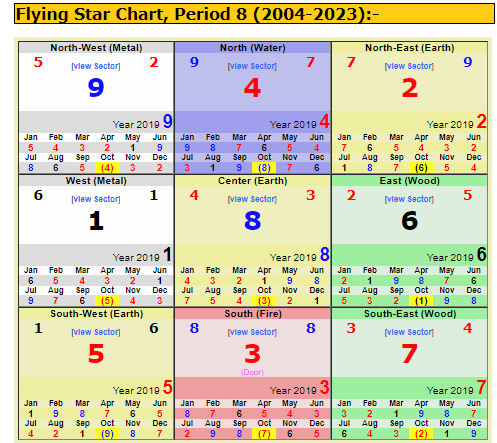Click the large blue 8 in Center
The image size is (497, 443).
tap(252, 221)
